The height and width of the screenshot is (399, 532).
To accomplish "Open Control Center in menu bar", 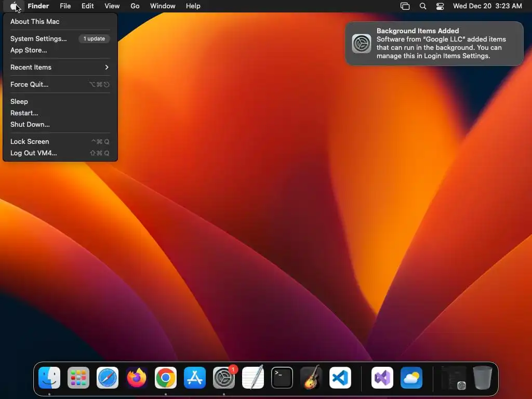I will (x=440, y=6).
